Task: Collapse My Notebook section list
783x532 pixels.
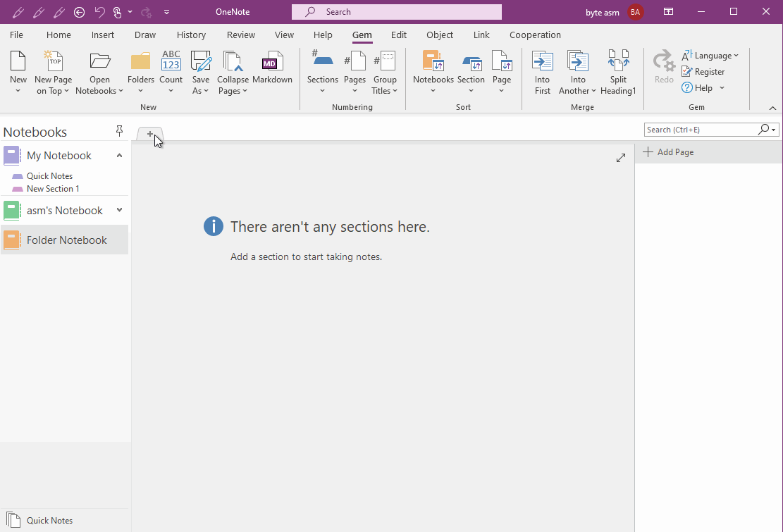Action: [119, 156]
